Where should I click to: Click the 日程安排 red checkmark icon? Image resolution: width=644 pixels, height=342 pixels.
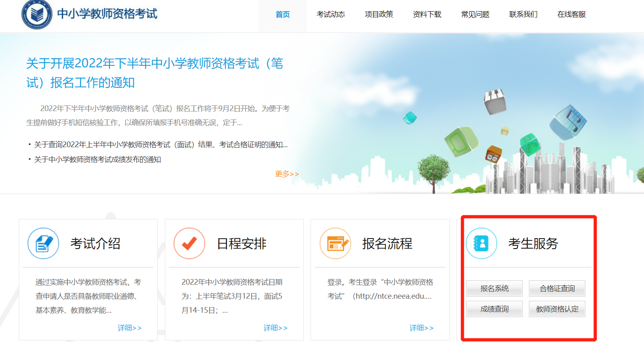click(189, 243)
